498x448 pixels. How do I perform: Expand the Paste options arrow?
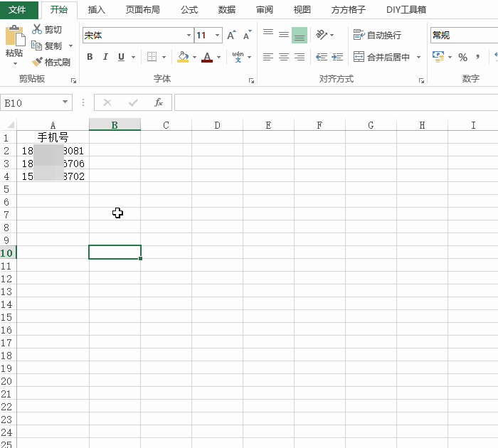click(x=15, y=63)
